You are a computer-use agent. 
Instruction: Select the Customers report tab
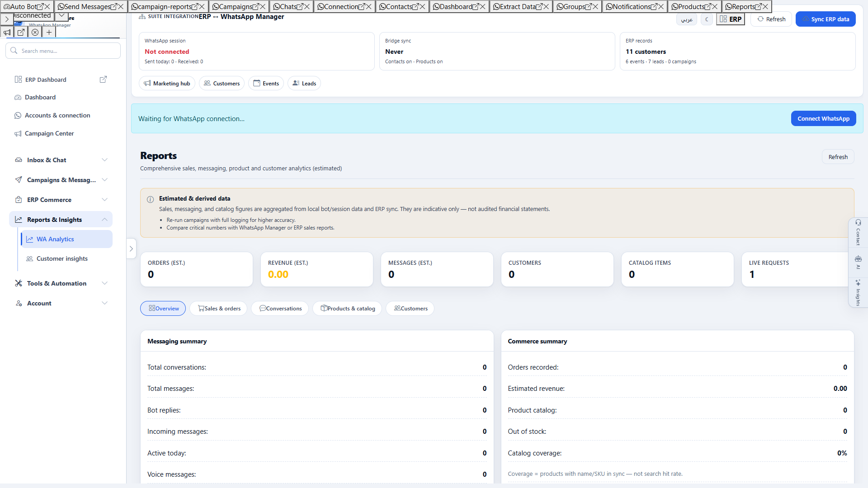pos(410,309)
